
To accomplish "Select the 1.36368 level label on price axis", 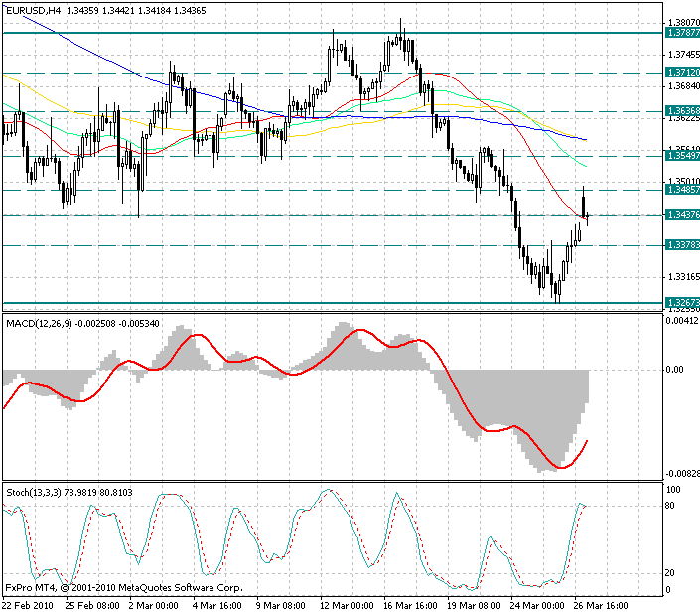I will pos(685,111).
